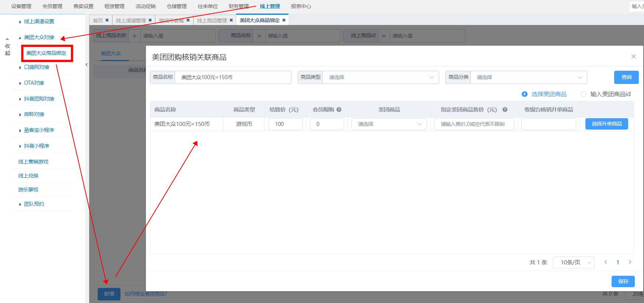
Task: Open the 美团商品 请选择 dropdown in the row
Action: [389, 124]
